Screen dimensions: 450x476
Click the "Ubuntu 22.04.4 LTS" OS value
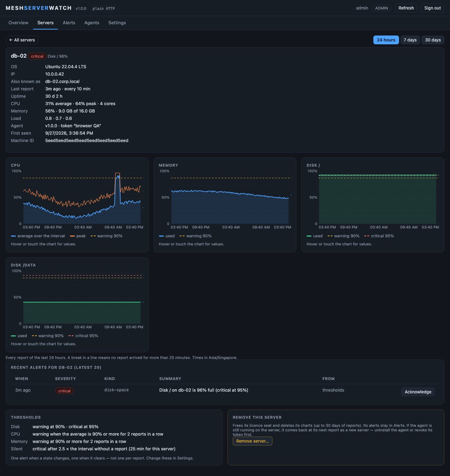pyautogui.click(x=66, y=67)
